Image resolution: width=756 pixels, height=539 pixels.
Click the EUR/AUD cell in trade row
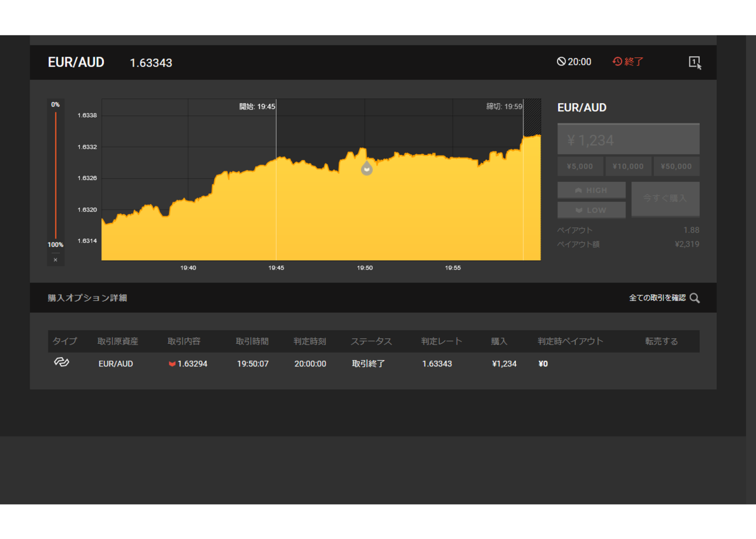[116, 364]
